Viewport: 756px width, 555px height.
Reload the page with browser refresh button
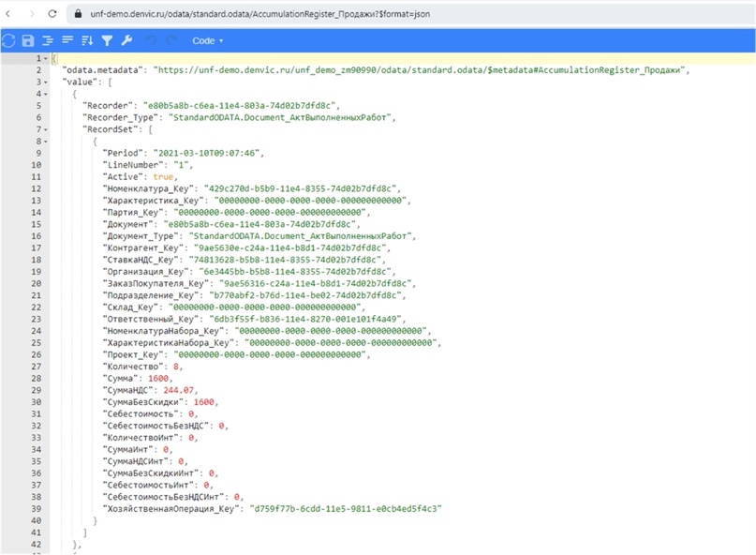52,15
